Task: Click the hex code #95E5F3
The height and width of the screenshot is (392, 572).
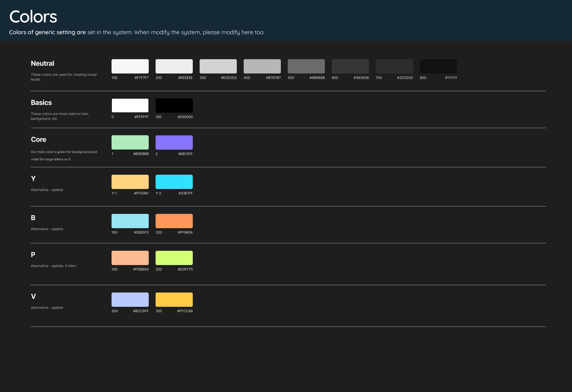Action: click(141, 232)
